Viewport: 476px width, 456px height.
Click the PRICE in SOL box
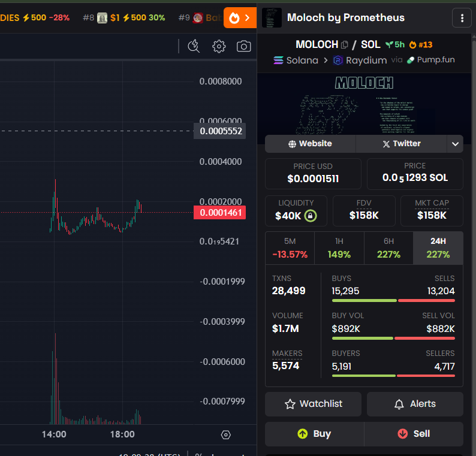tap(415, 174)
